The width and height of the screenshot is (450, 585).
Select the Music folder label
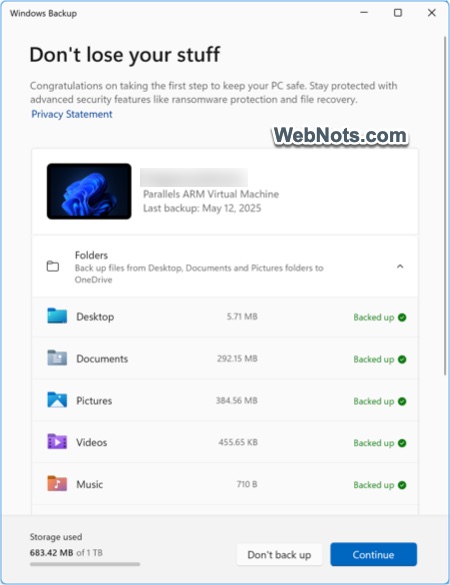click(x=90, y=484)
